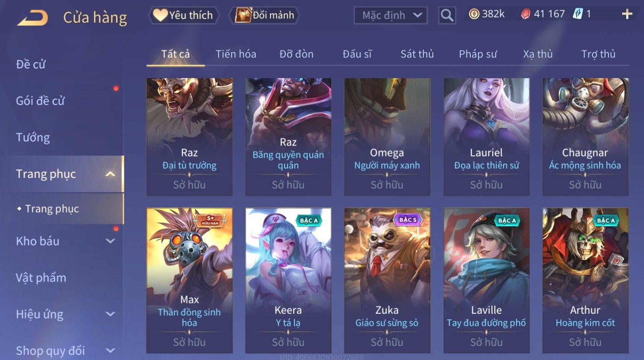Select the Lauriel Đọa lạc thiên sứ skin
The width and height of the screenshot is (644, 360).
487,137
